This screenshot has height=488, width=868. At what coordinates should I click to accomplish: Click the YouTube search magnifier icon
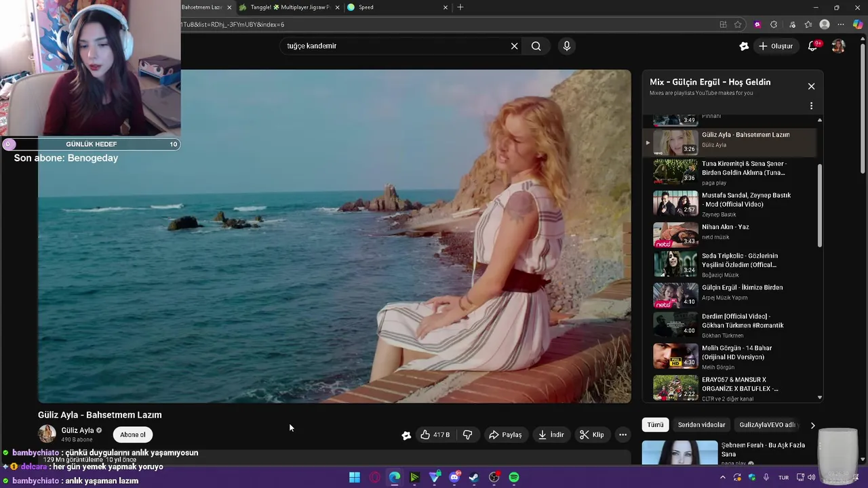[536, 46]
